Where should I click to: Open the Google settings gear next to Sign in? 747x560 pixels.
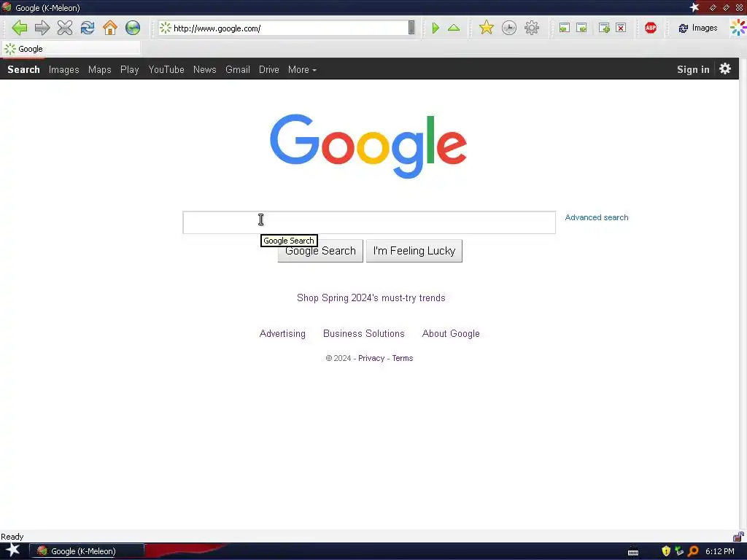click(725, 69)
